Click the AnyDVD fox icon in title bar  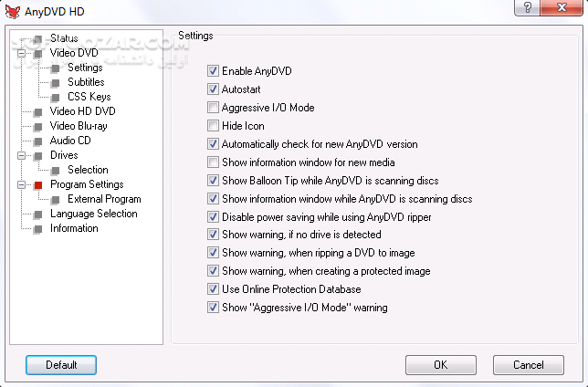pyautogui.click(x=11, y=9)
